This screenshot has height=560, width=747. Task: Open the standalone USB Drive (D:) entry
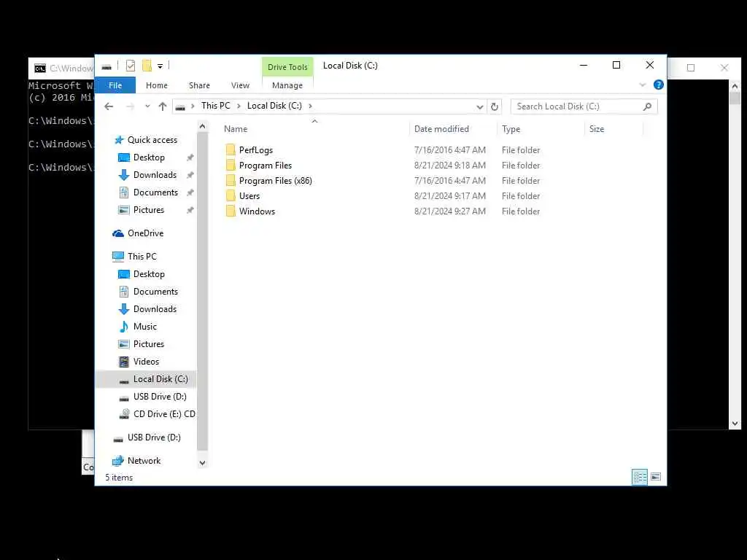pyautogui.click(x=154, y=437)
